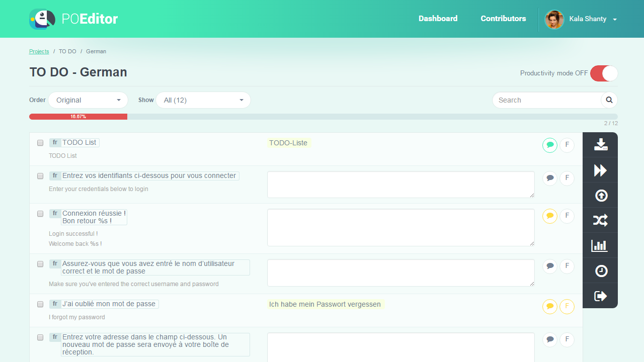Image resolution: width=644 pixels, height=362 pixels.
Task: Open comments for TODO List row
Action: point(550,145)
